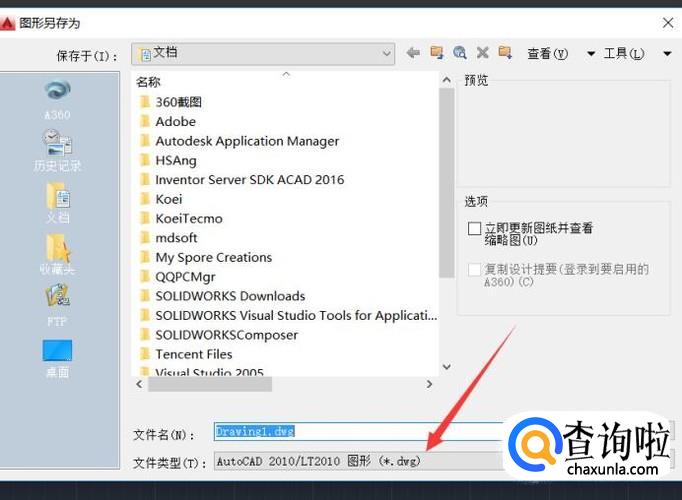Screen dimensions: 682x500
Task: Close the 图形另存为 dialog
Action: coord(668,23)
